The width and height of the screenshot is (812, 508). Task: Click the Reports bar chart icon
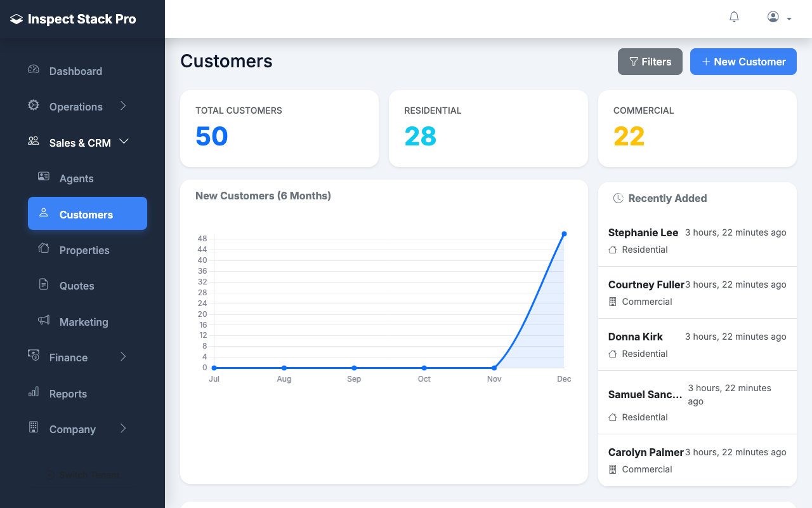coord(33,392)
